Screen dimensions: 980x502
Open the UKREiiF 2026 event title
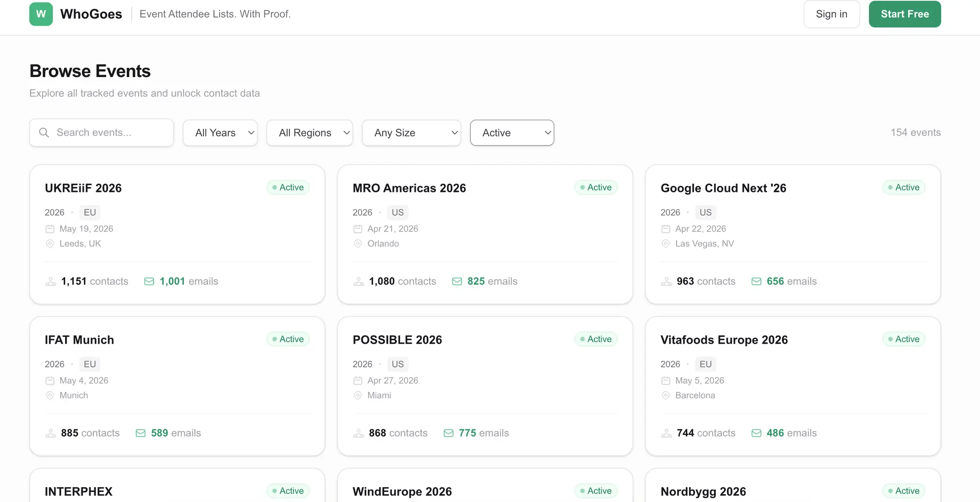(83, 188)
